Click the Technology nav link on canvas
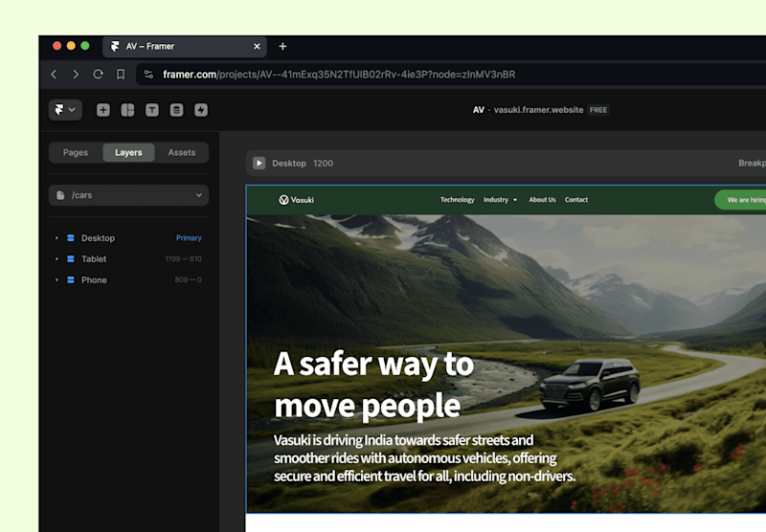This screenshot has width=766, height=532. pyautogui.click(x=458, y=200)
